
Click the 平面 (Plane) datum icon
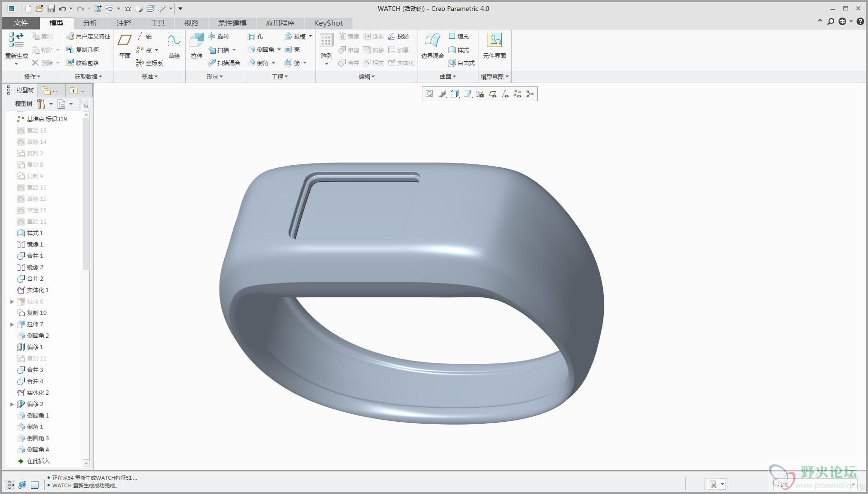tap(124, 41)
